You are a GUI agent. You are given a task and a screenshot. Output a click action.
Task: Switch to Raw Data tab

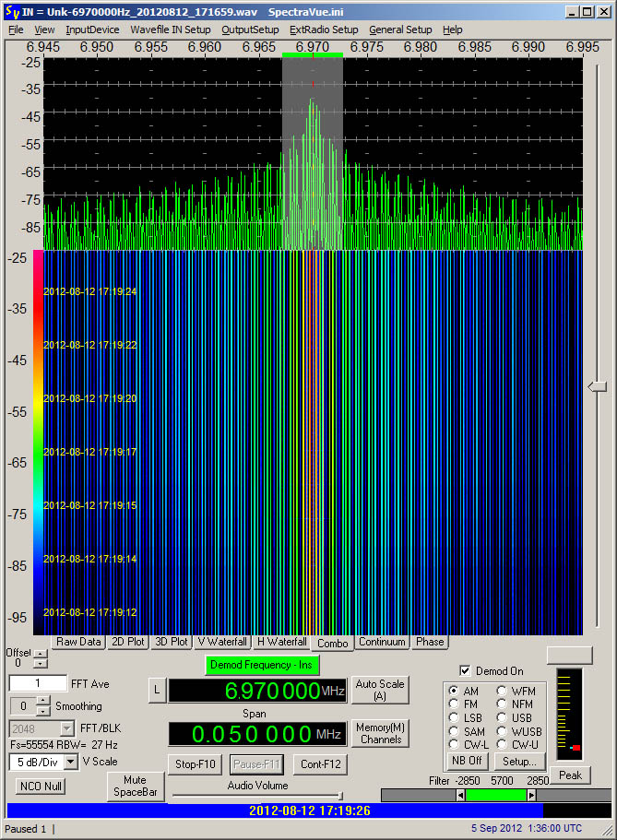(x=78, y=642)
